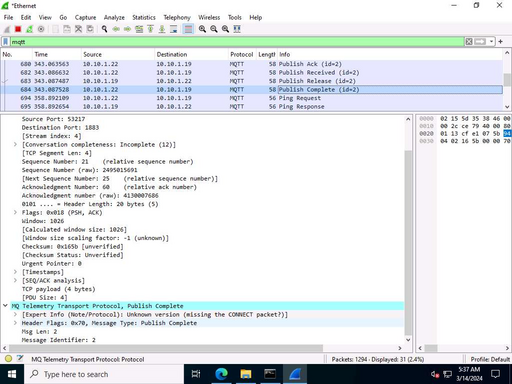Open the Find Packet magnifier tool
512x384 pixels.
coord(104,29)
